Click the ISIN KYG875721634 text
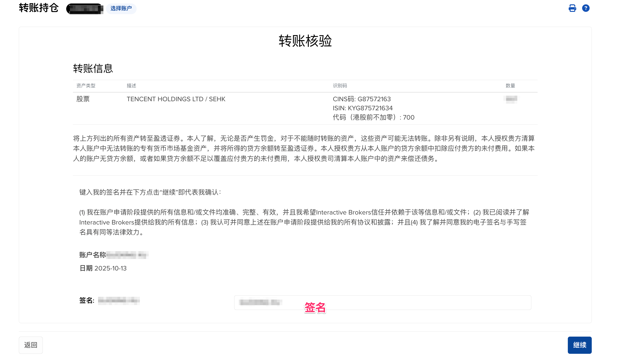This screenshot has height=364, width=618. tap(362, 108)
